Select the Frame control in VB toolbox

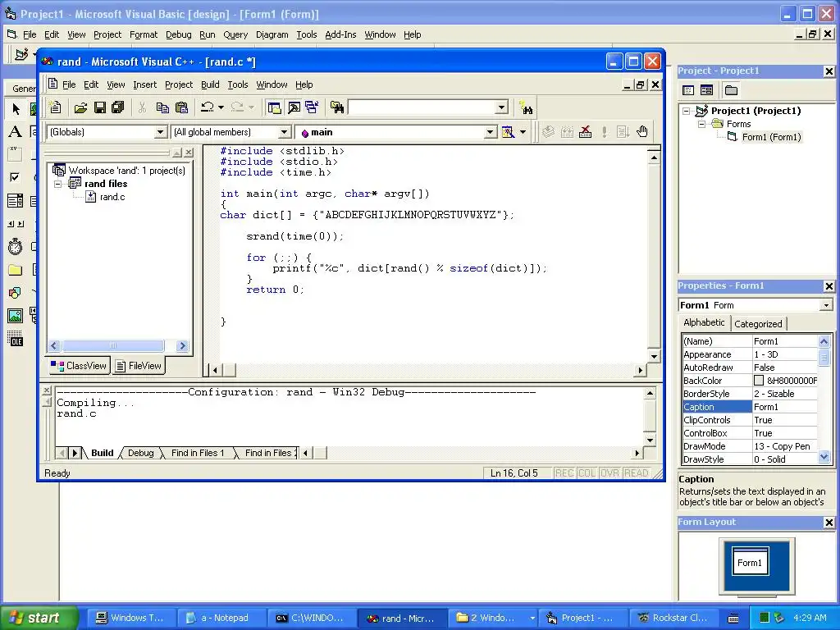pyautogui.click(x=15, y=153)
